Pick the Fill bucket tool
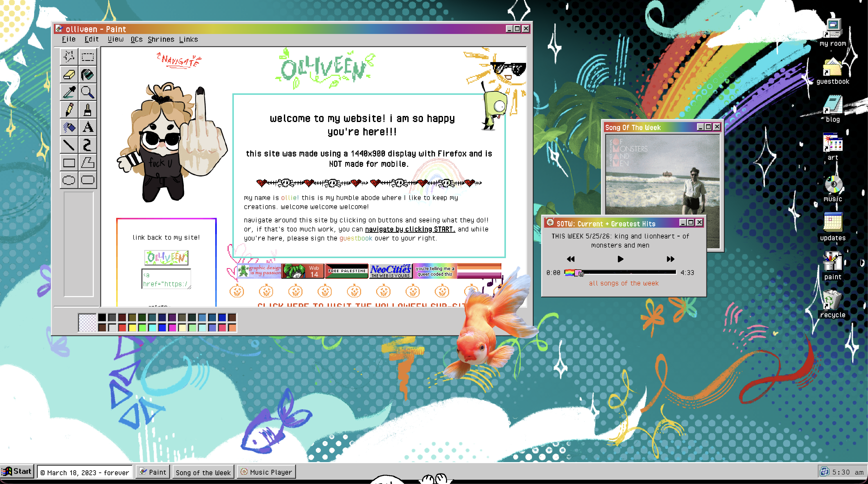Screen dimensions: 868x484 88,74
